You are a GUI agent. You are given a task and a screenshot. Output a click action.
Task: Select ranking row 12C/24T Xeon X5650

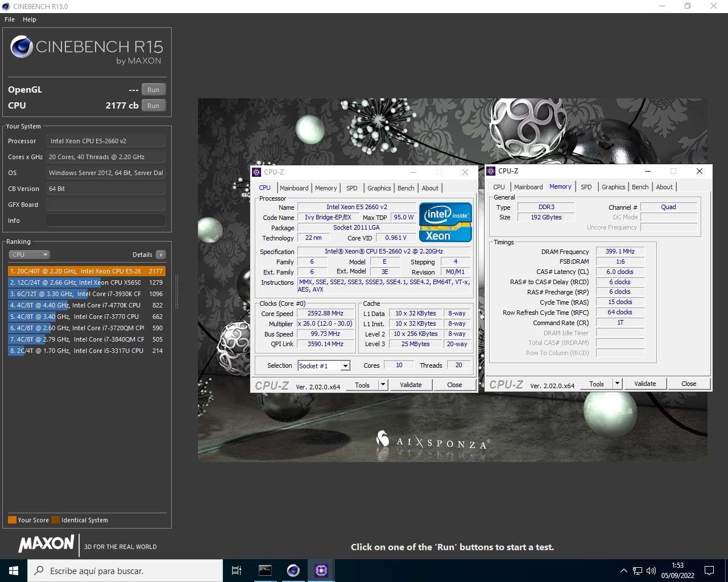click(86, 282)
